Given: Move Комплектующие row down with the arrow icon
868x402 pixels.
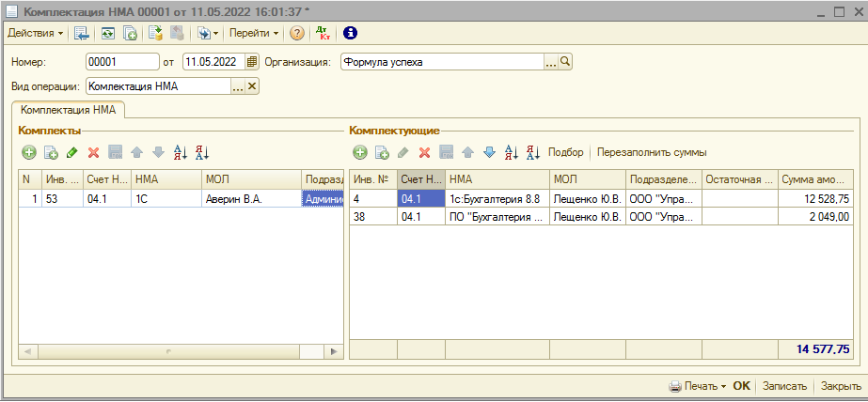Looking at the screenshot, I should (489, 152).
